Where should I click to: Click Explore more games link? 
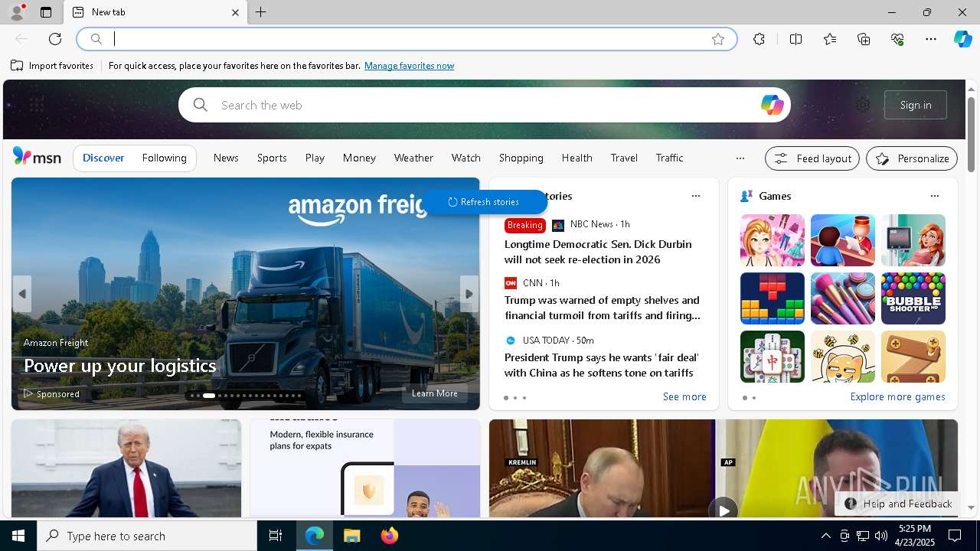tap(898, 396)
